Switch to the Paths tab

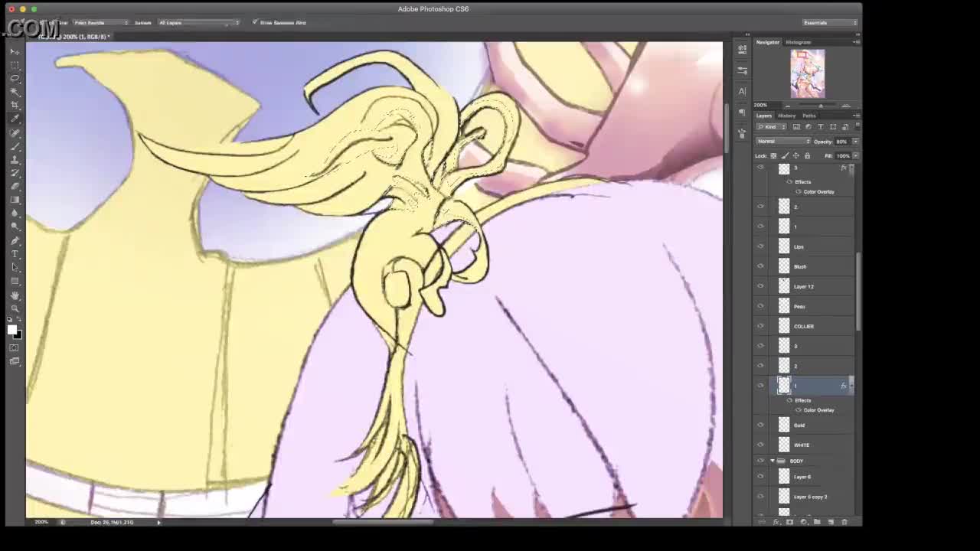pos(808,116)
